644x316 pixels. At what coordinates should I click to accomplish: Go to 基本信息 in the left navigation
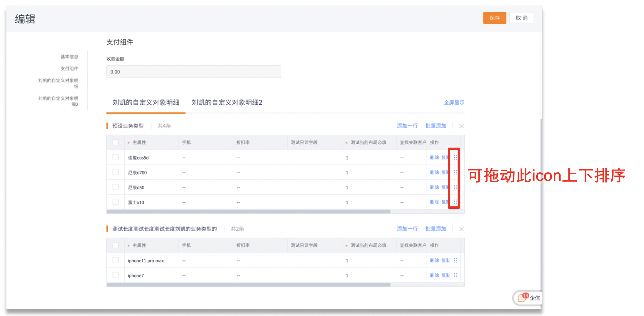coord(69,57)
